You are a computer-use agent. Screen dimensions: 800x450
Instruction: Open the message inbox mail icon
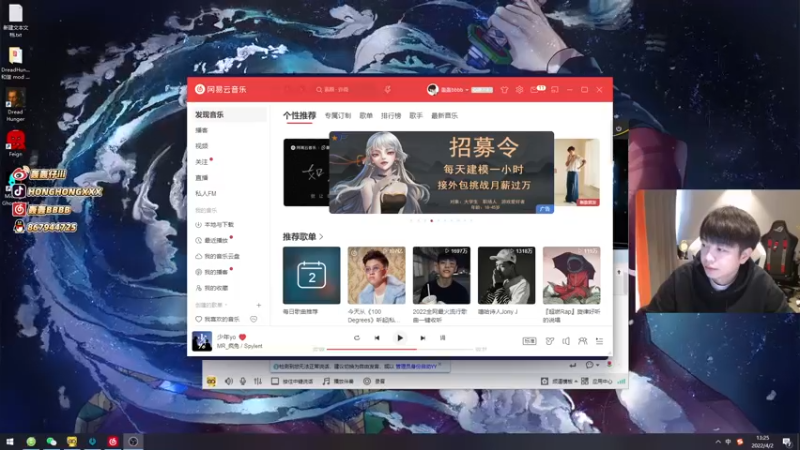point(534,90)
